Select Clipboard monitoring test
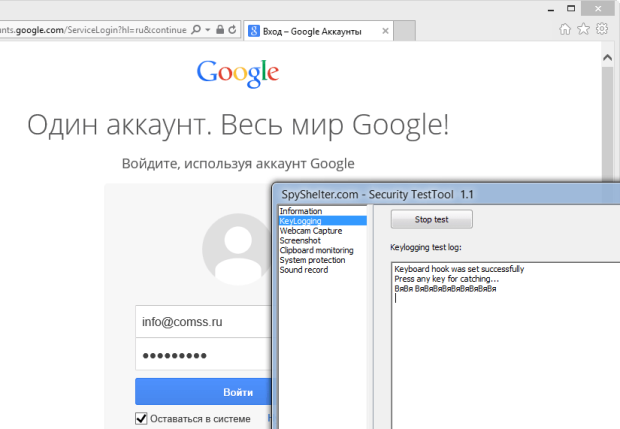 click(x=323, y=250)
